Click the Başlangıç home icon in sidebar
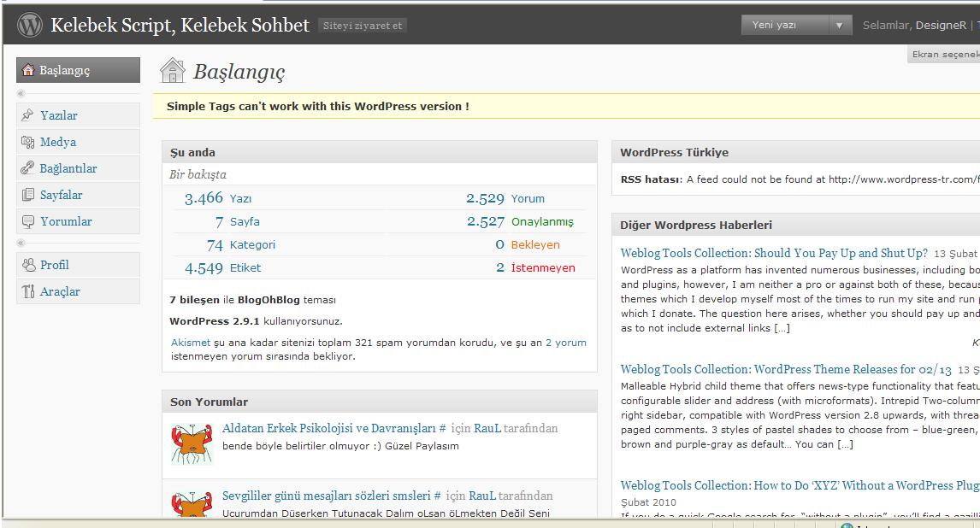This screenshot has width=980, height=528. point(28,70)
